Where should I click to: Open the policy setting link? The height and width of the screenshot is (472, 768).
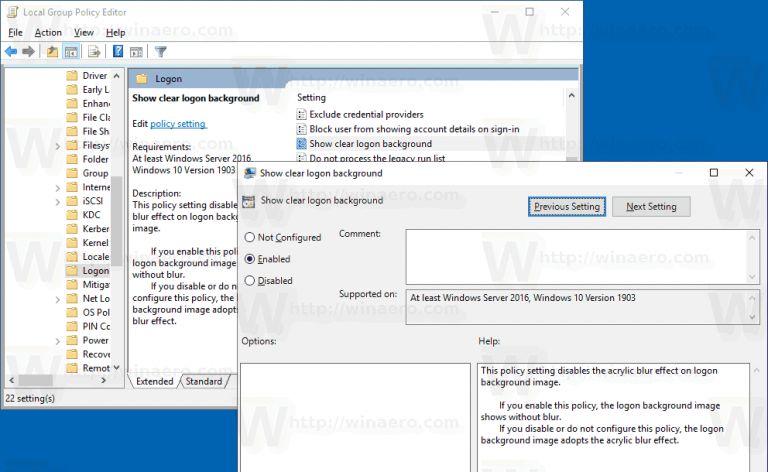coord(178,124)
